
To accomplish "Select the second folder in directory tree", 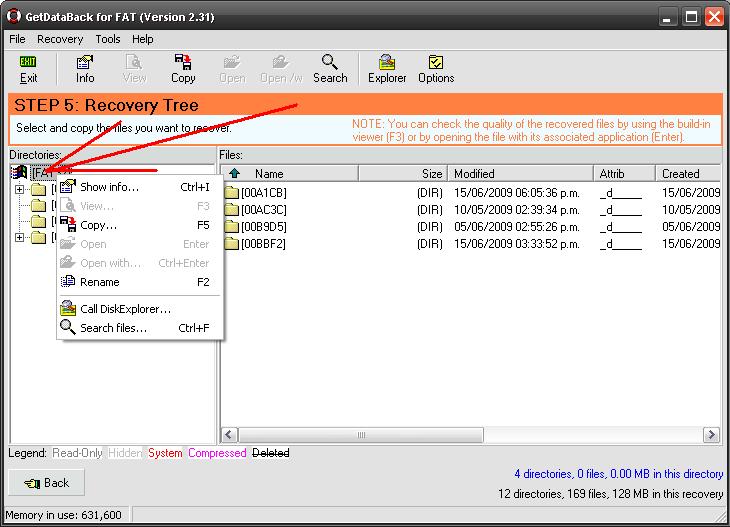I will point(38,205).
